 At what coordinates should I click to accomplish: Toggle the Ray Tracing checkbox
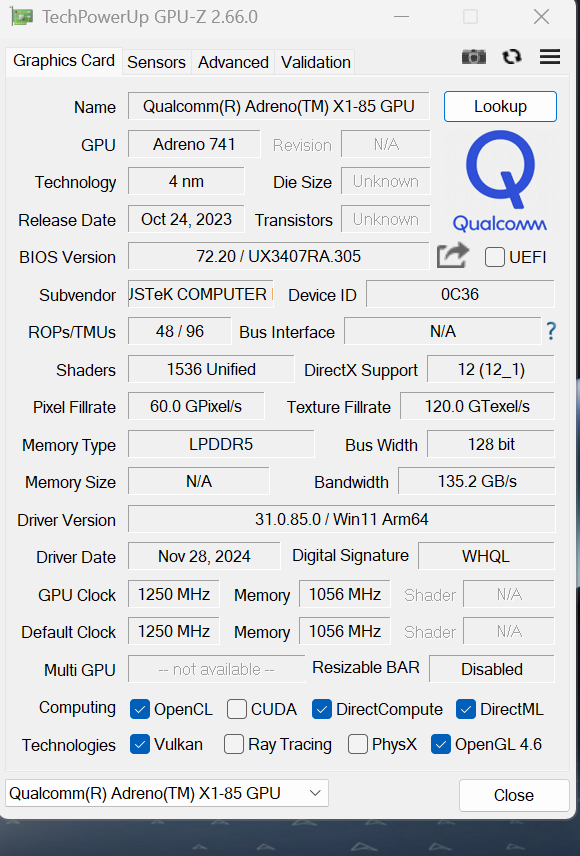click(234, 744)
